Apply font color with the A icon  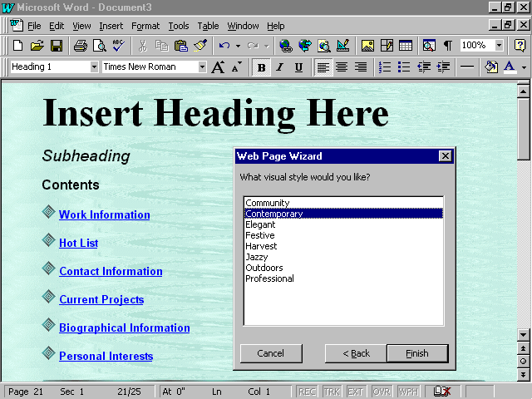click(x=510, y=66)
